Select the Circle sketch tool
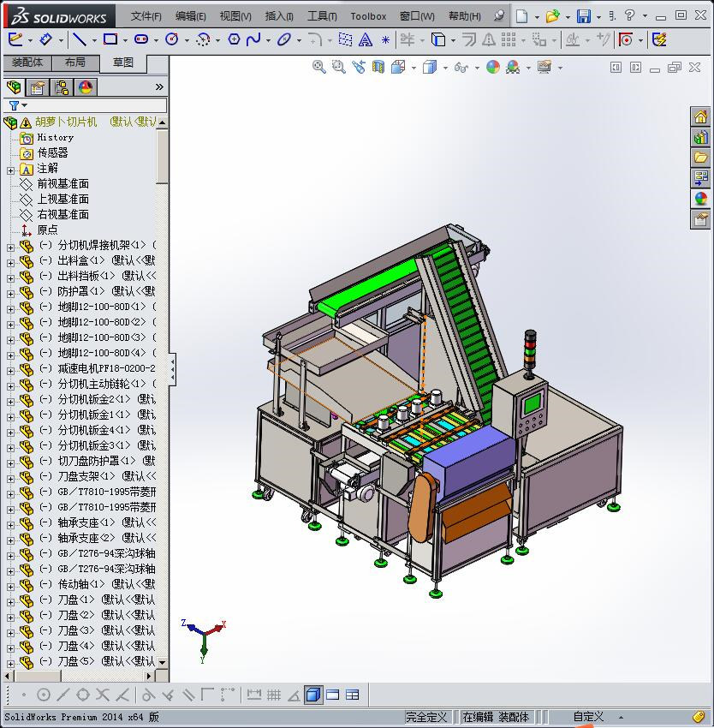 [172, 39]
